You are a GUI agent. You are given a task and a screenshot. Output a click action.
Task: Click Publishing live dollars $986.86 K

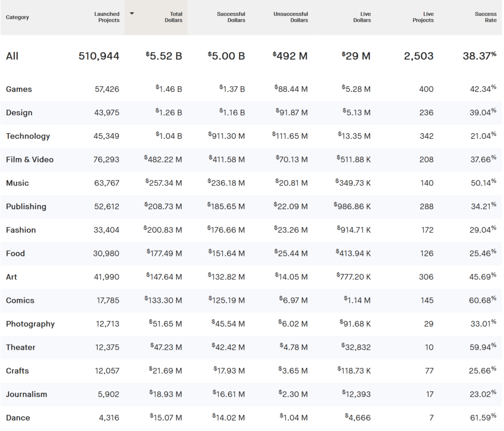pos(352,207)
